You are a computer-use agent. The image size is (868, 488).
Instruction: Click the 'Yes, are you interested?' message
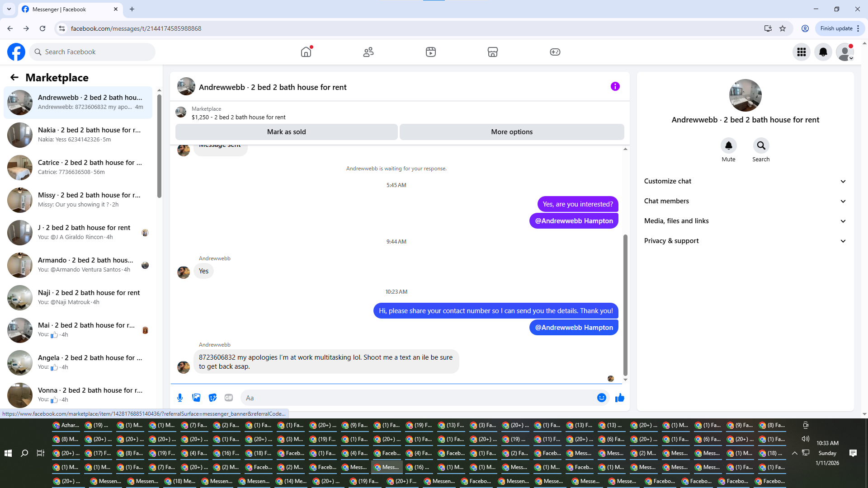pyautogui.click(x=578, y=204)
